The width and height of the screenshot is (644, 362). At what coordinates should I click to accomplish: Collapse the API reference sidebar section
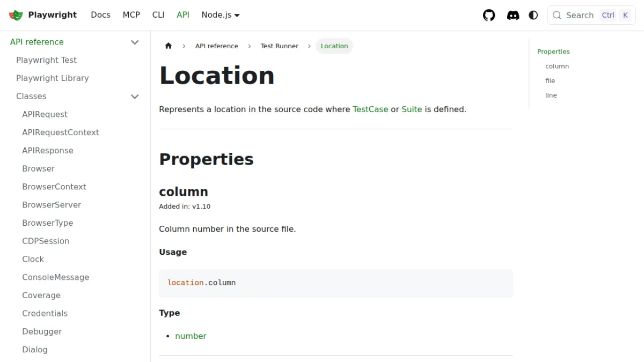pos(135,42)
